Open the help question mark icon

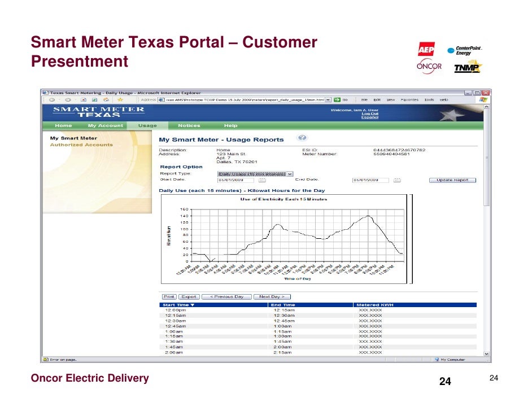tap(302, 138)
